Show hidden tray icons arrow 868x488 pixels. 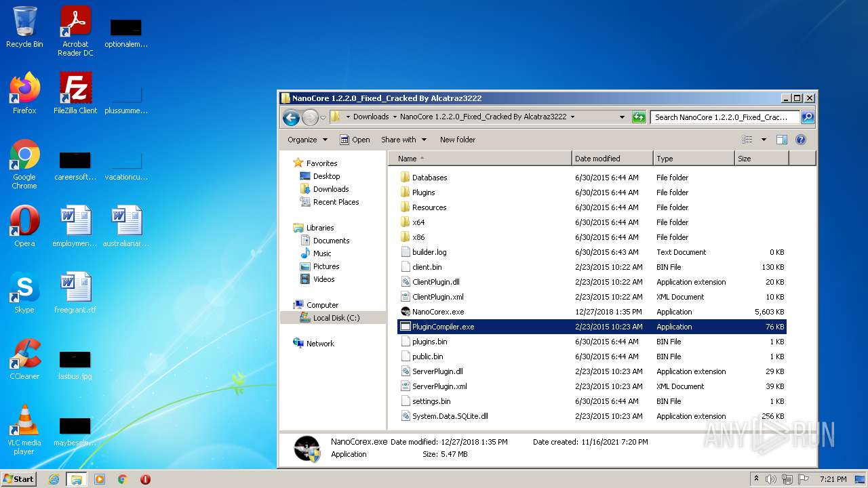[756, 479]
